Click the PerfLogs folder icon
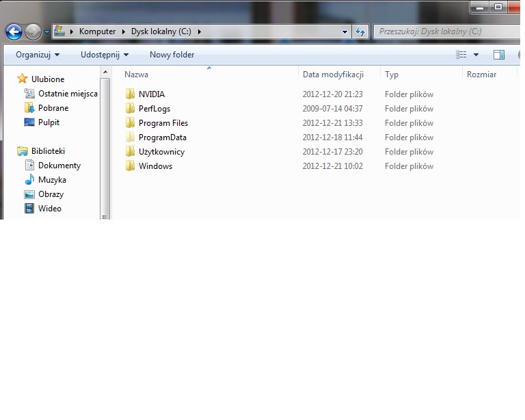Screen dimensions: 525x420 (131, 108)
